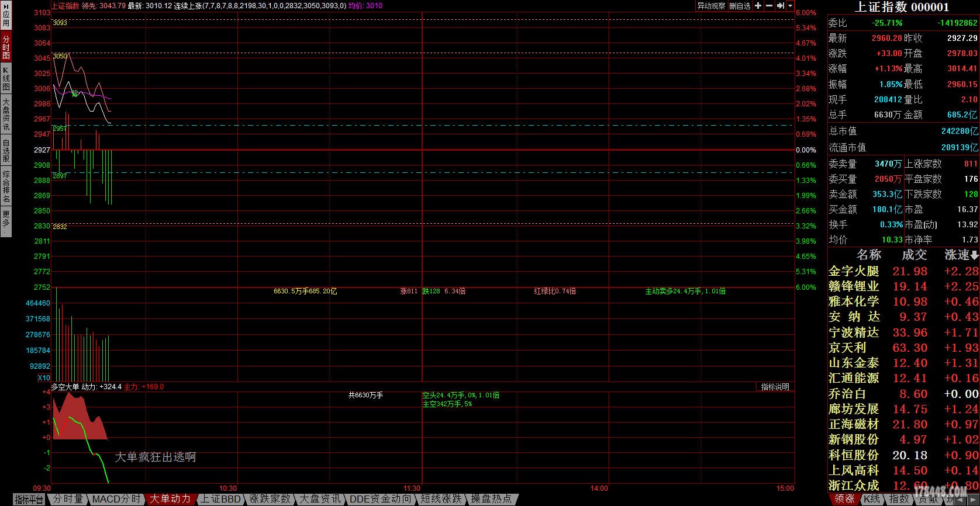Switch to the 分时量 indicator tab
The height and width of the screenshot is (506, 980).
click(68, 499)
